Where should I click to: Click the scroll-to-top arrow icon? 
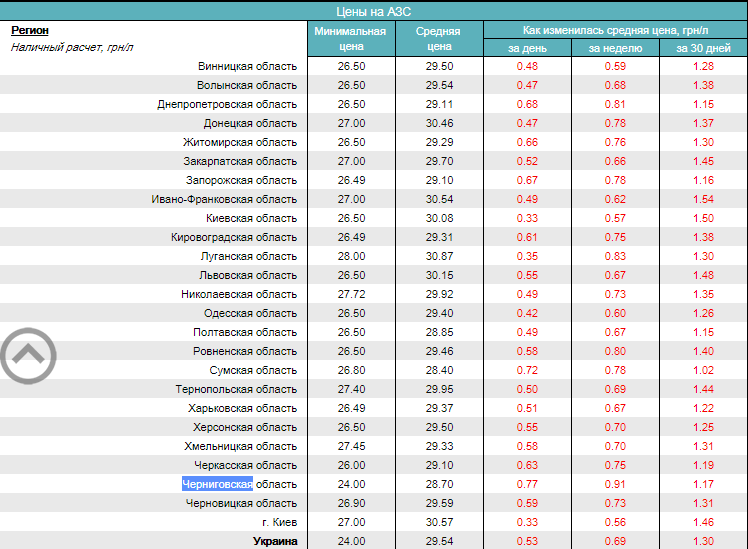(x=28, y=353)
